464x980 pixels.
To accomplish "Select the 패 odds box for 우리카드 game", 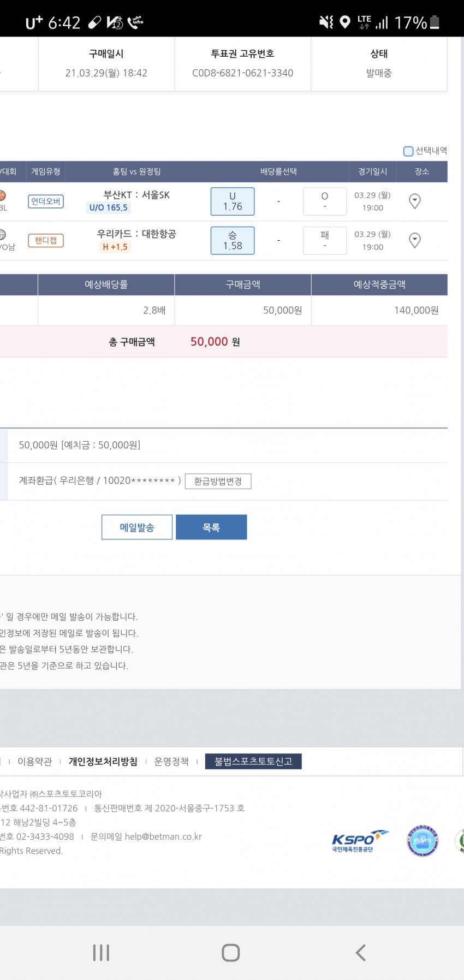I will [x=324, y=240].
